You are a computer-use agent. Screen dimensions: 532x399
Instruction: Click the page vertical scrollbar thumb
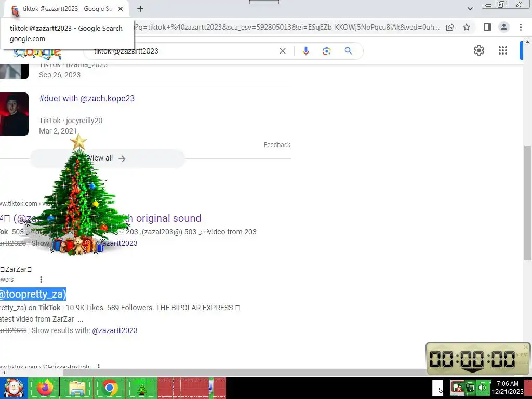[527, 203]
